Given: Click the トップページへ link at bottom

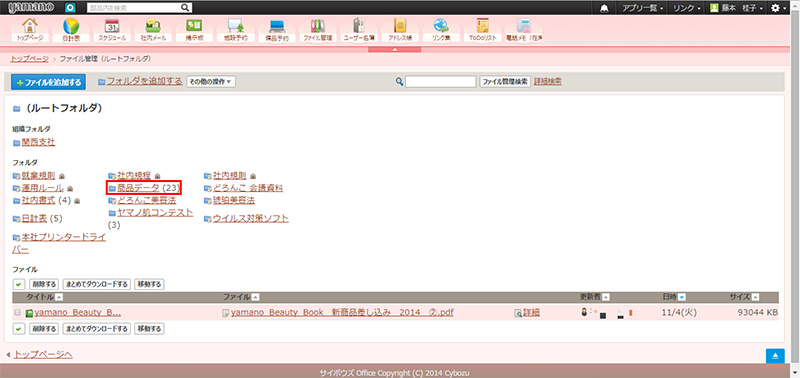Looking at the screenshot, I should pos(43,354).
